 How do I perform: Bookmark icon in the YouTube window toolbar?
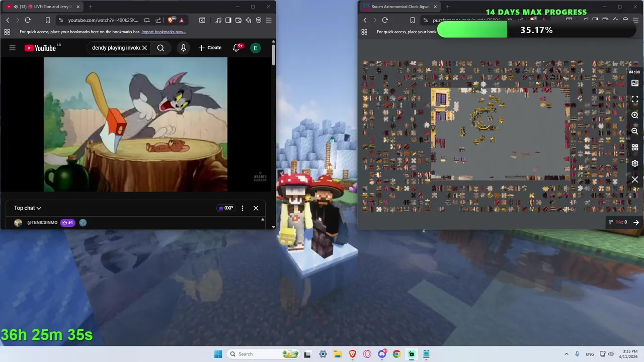[x=48, y=20]
